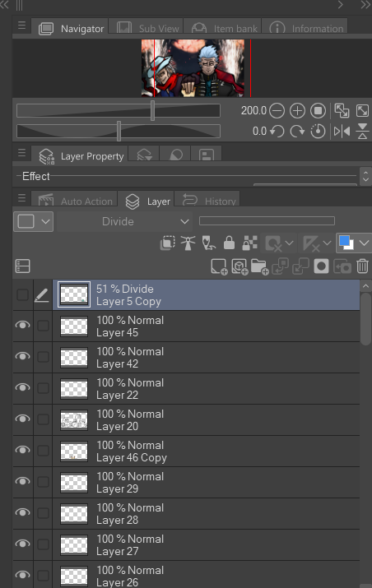
Task: Transfer to lower layer
Action: coord(281,266)
